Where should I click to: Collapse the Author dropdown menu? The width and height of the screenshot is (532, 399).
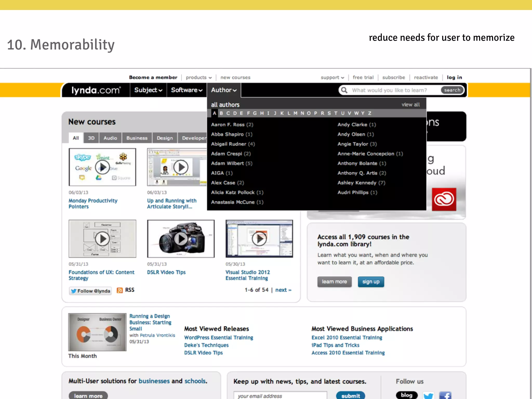[224, 90]
